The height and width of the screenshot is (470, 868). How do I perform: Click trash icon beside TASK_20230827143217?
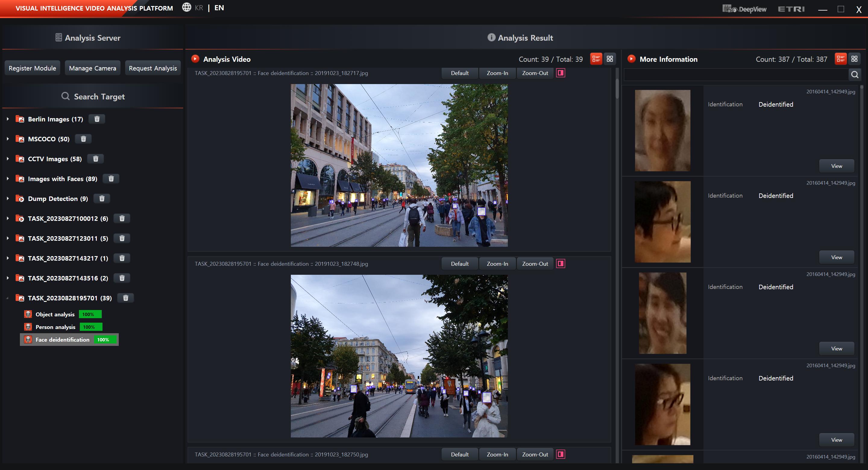[x=122, y=258]
